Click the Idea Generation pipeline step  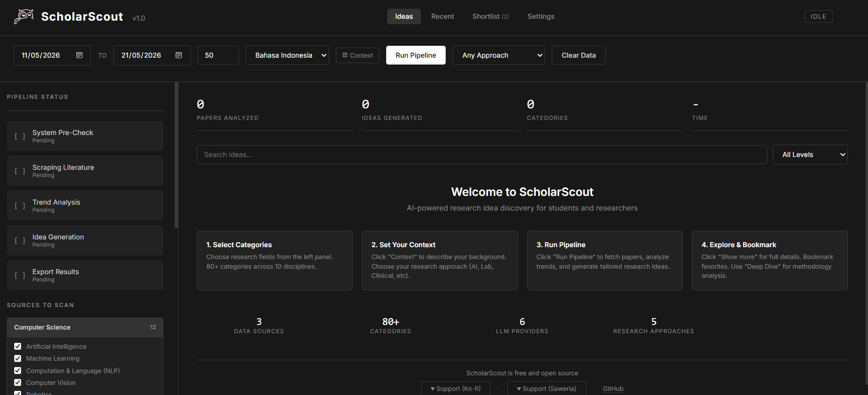pos(85,240)
